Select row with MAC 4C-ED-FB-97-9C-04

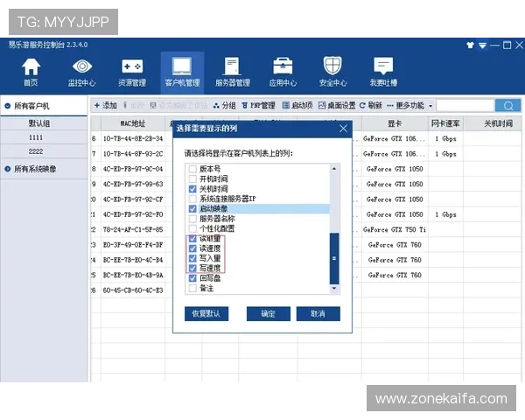[133, 169]
